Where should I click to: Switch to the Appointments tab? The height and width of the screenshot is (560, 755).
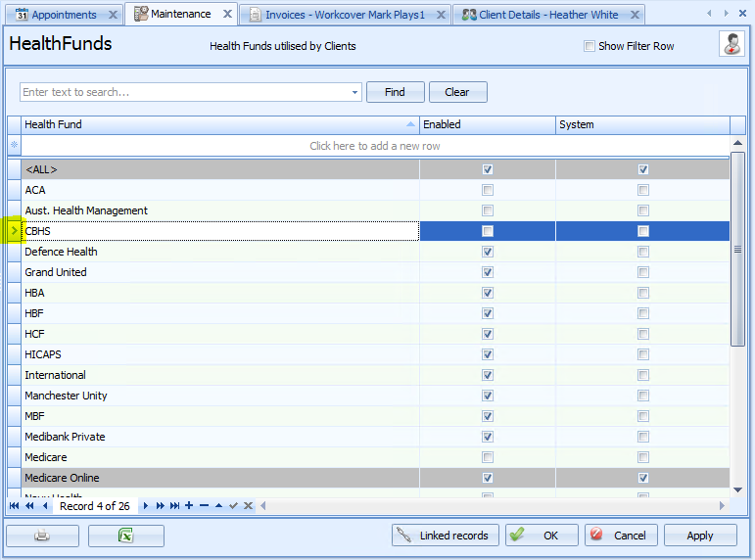64,15
